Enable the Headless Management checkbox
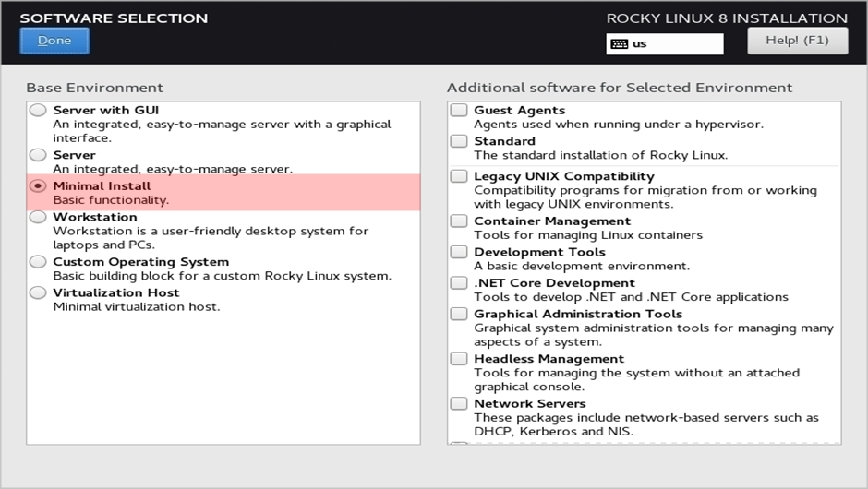Screen dimensions: 868x489 [x=458, y=359]
